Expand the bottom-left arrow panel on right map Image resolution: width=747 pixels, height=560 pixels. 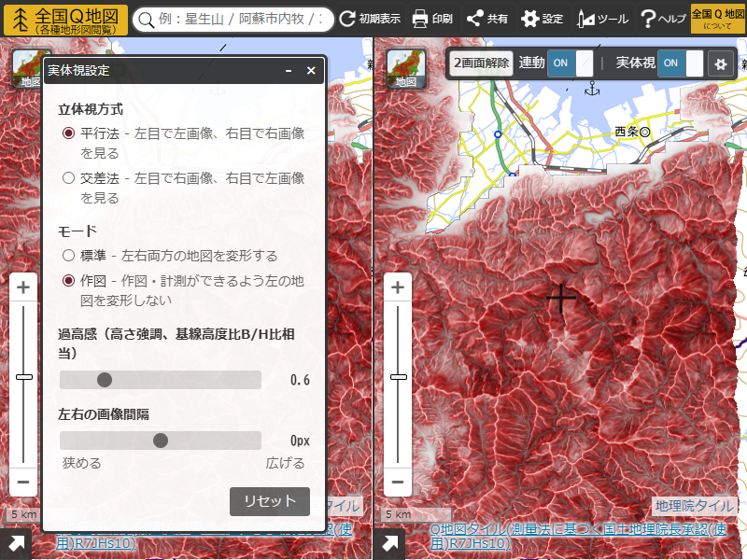(389, 544)
